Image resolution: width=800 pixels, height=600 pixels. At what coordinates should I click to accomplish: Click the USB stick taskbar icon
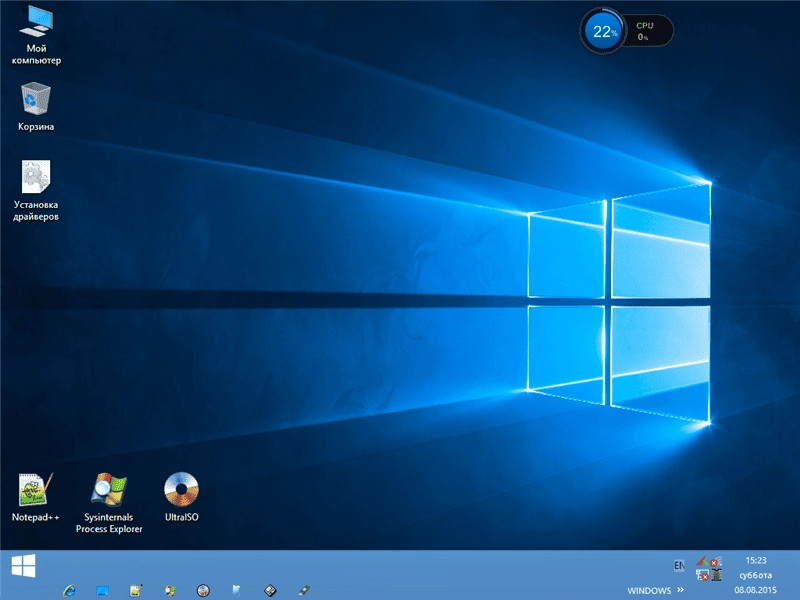(x=304, y=590)
